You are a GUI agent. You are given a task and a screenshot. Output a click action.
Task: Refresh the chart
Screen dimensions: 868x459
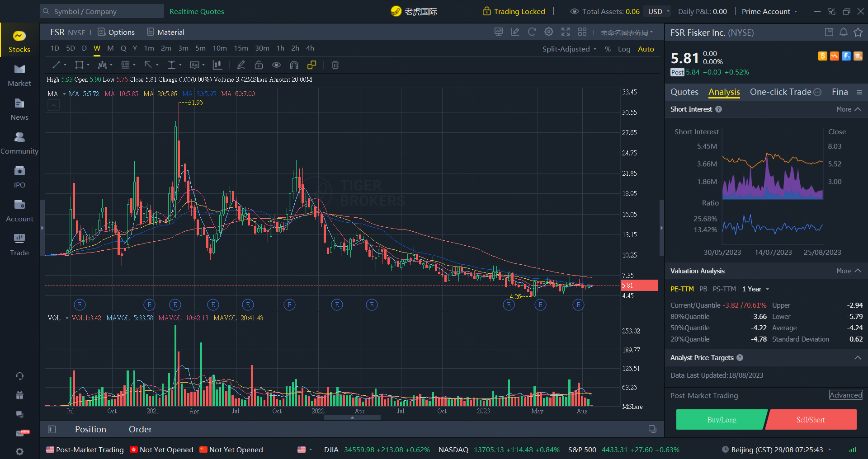tap(532, 32)
